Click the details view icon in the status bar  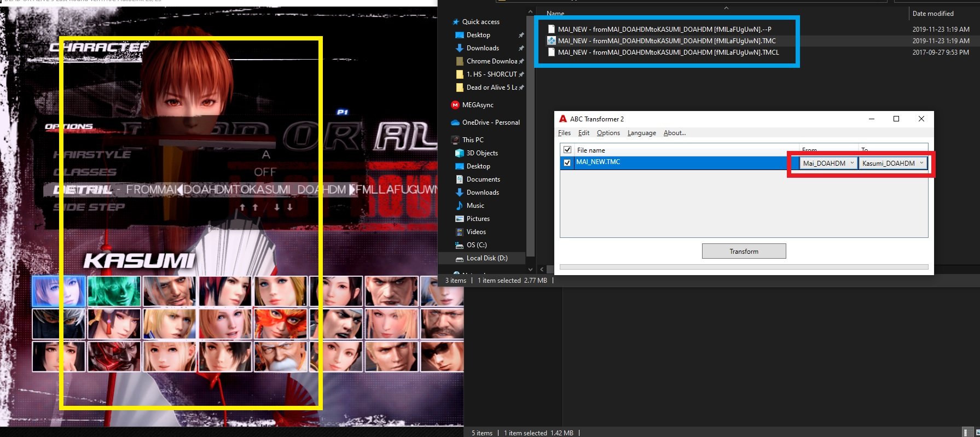(965, 433)
